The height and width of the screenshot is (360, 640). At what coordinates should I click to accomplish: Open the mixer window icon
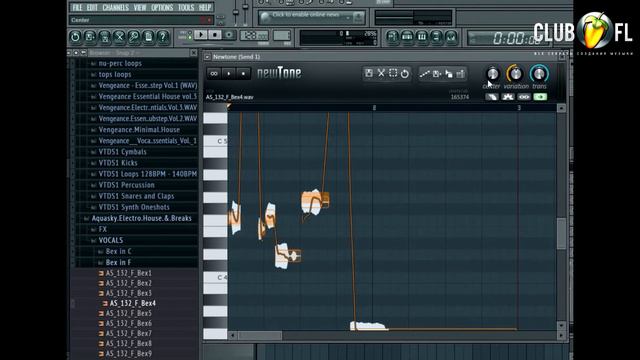[451, 37]
